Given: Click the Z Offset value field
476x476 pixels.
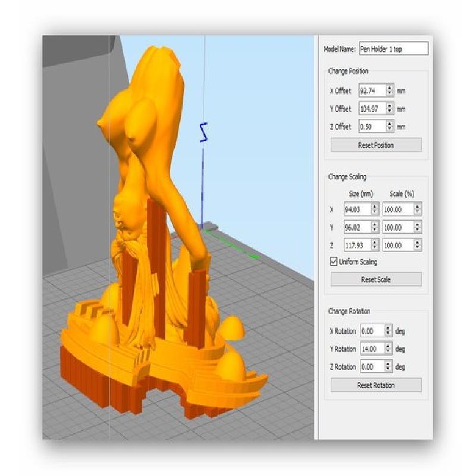Looking at the screenshot, I should tap(372, 126).
